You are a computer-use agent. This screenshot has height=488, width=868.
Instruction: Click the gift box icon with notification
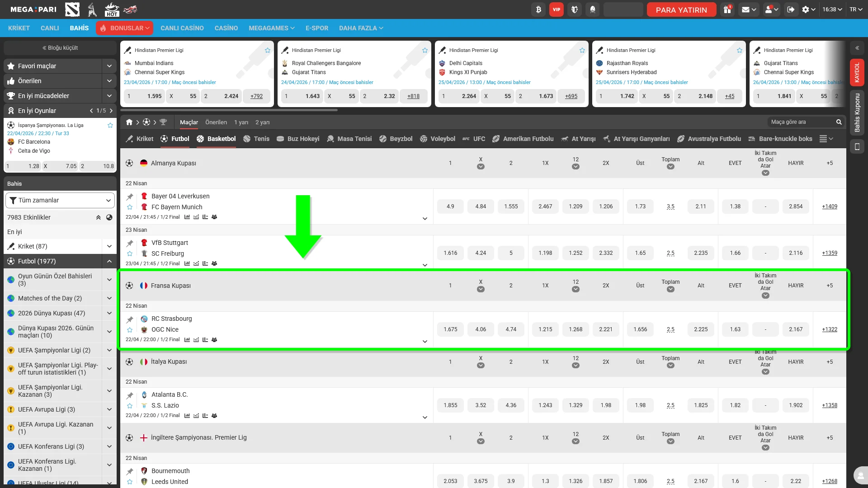pyautogui.click(x=727, y=9)
